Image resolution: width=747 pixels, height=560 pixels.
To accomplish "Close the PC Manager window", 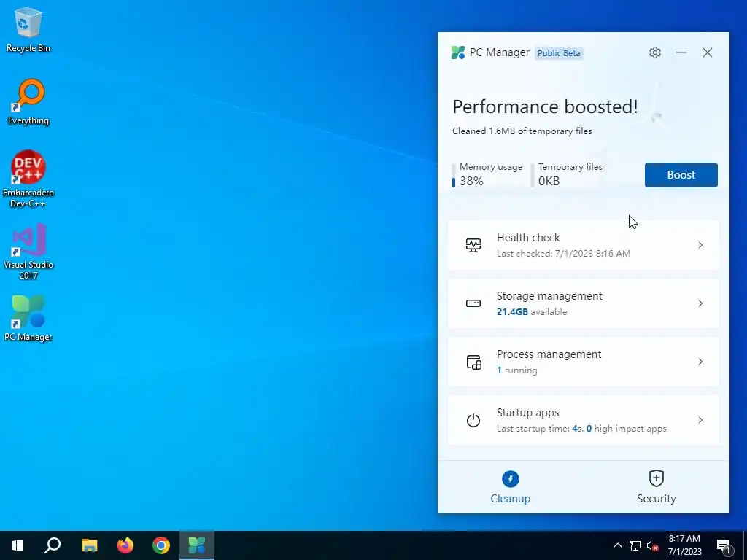I will pos(708,52).
